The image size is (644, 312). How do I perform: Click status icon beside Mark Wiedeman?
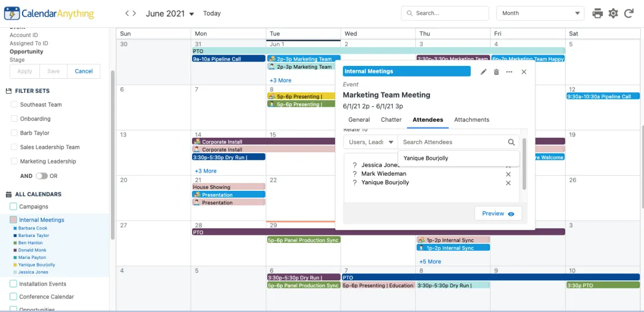tap(355, 174)
